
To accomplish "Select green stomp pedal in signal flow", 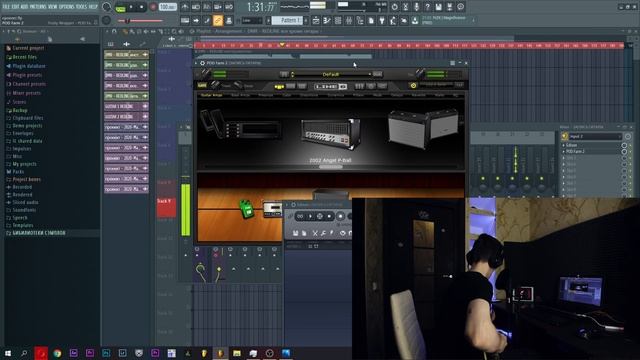I will click(x=247, y=209).
